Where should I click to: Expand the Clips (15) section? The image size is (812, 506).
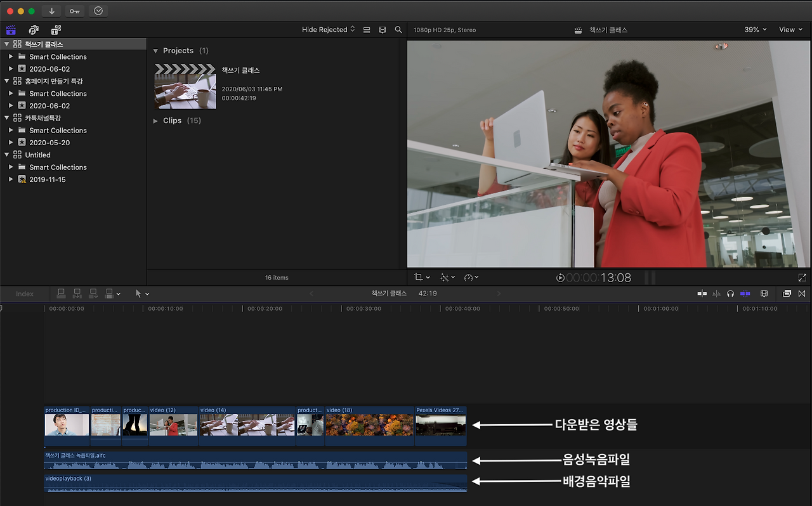156,120
